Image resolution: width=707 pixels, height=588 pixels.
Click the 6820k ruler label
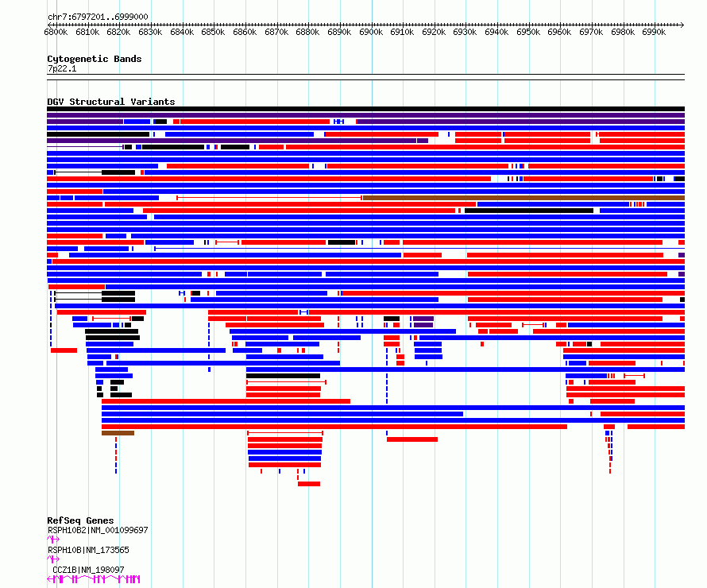coord(118,32)
